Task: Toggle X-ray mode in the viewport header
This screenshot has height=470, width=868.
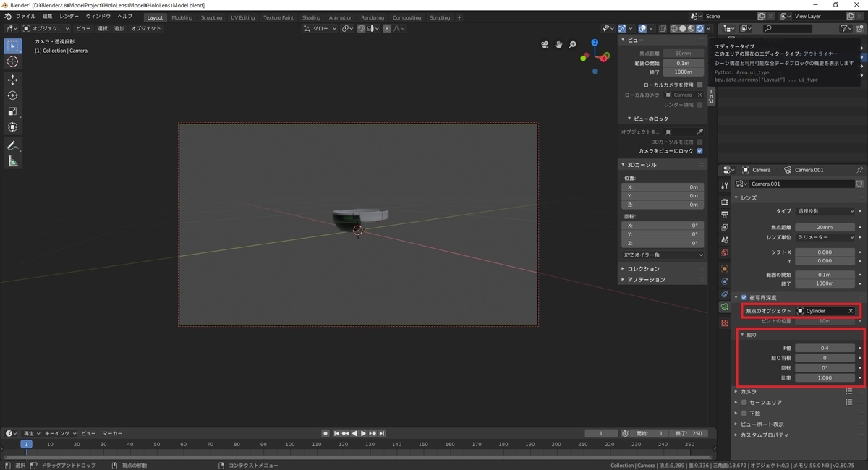Action: point(662,28)
